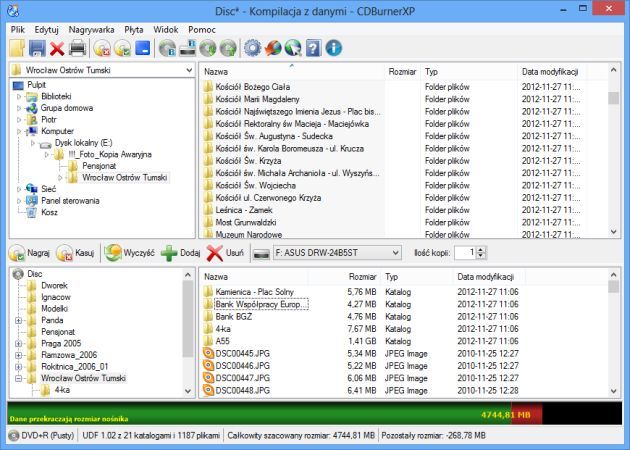Screen dimensions: 630x450
Task: Expand the Grupa domowa tree node
Action: (x=19, y=108)
